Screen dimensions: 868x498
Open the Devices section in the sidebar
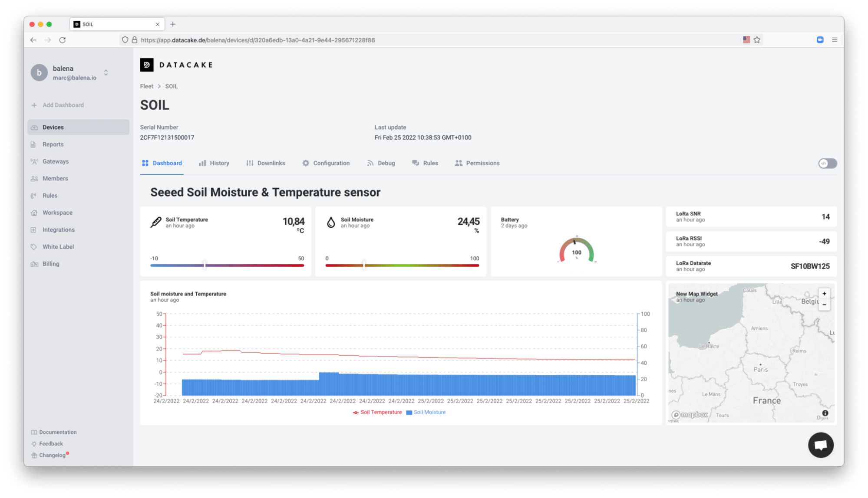53,127
